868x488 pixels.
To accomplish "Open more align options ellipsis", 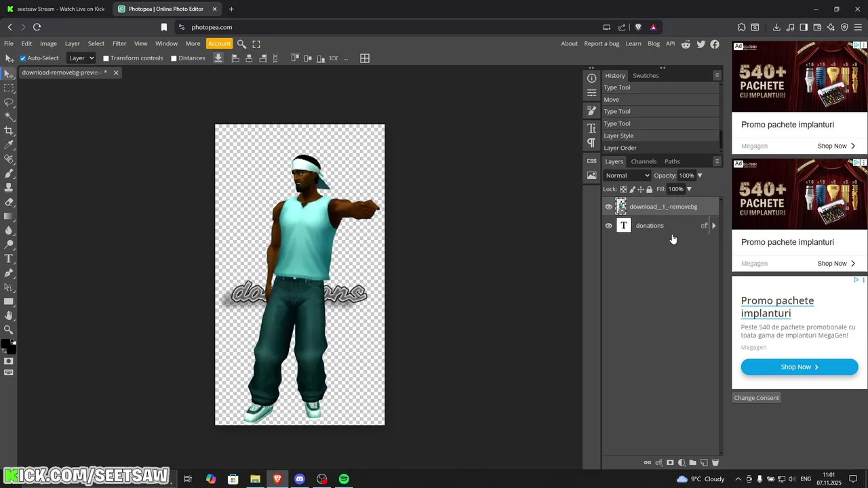I will pos(346,59).
